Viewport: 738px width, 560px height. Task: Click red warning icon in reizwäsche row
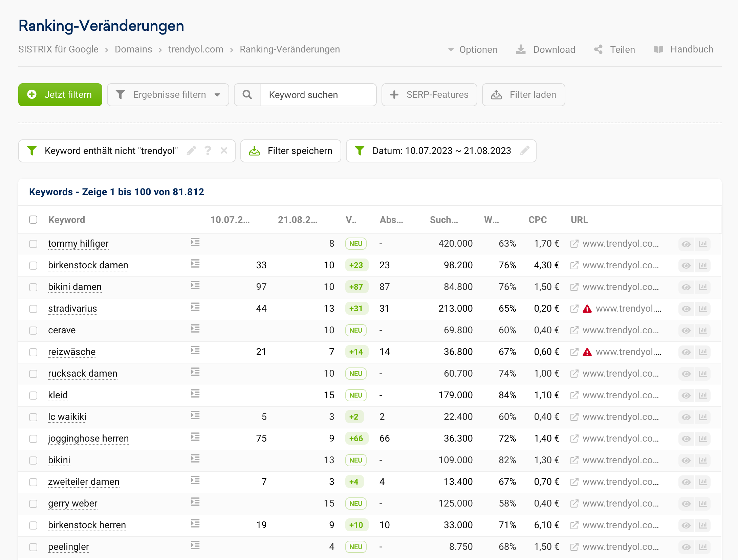click(587, 352)
